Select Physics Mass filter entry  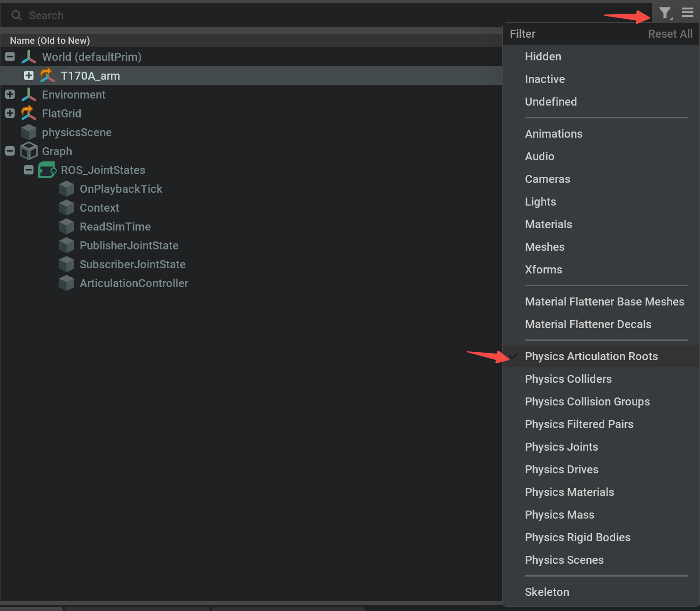(600, 515)
